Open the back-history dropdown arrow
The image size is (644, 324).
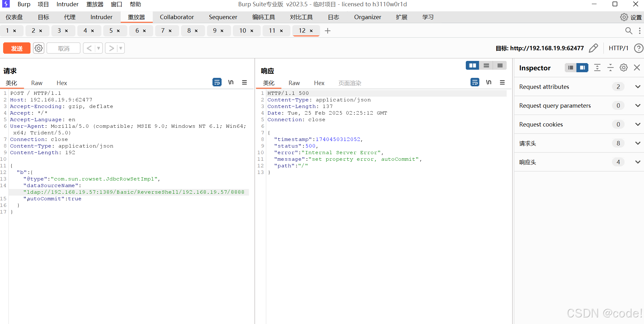[x=99, y=48]
